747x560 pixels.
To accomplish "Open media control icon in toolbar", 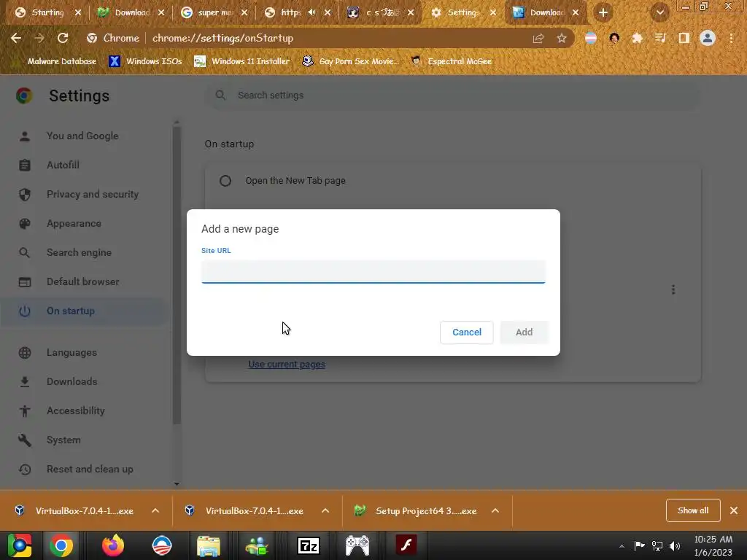I will [660, 38].
